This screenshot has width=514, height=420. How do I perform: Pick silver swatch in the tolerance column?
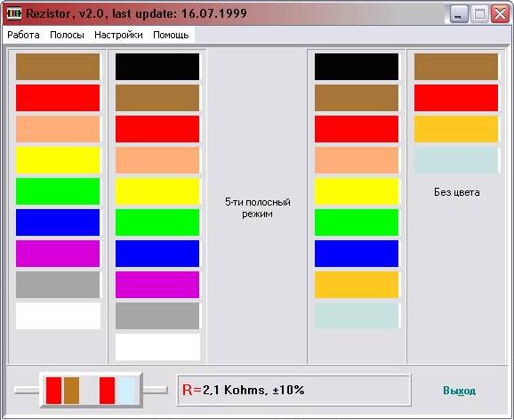coord(456,160)
